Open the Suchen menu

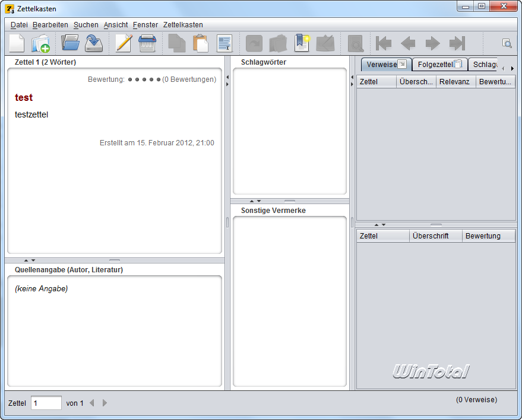click(86, 25)
